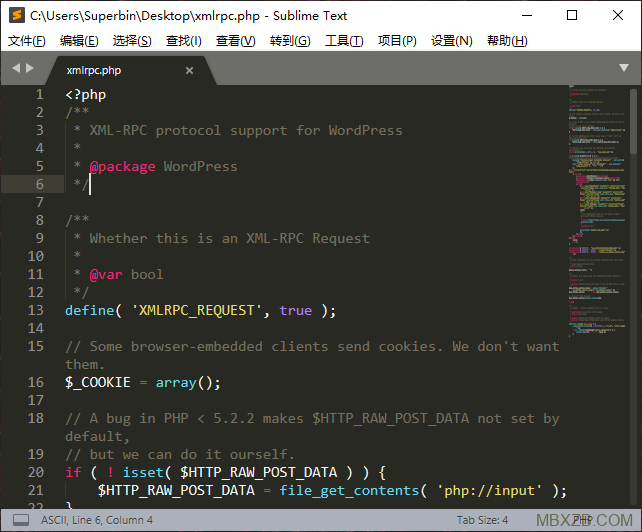
Task: Click comment '// but we can do it ourself.'
Action: (180, 454)
